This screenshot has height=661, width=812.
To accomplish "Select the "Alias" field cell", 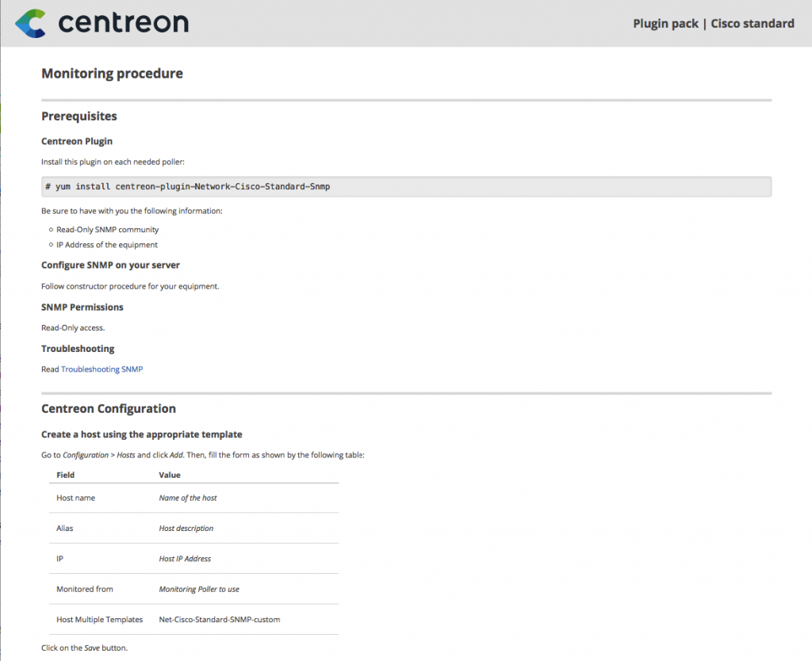I will point(65,528).
